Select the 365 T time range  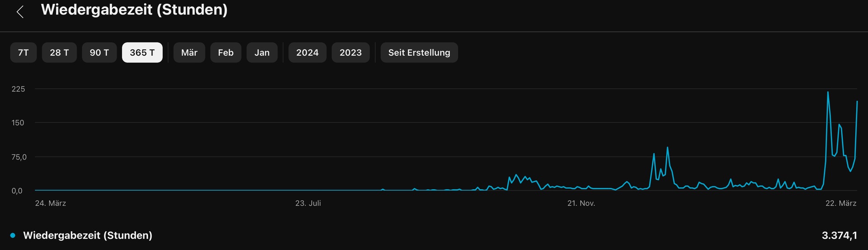point(142,53)
